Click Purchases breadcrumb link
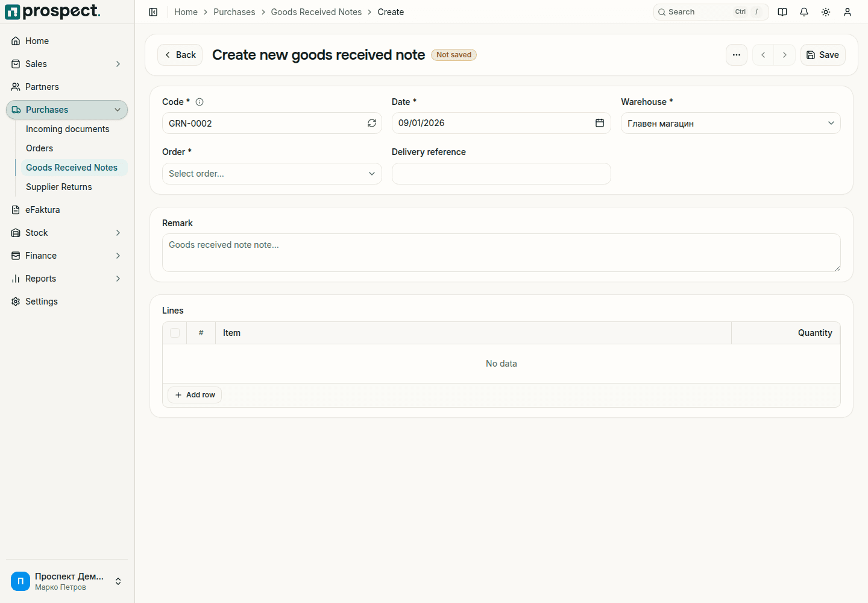This screenshot has width=868, height=603. click(x=234, y=12)
